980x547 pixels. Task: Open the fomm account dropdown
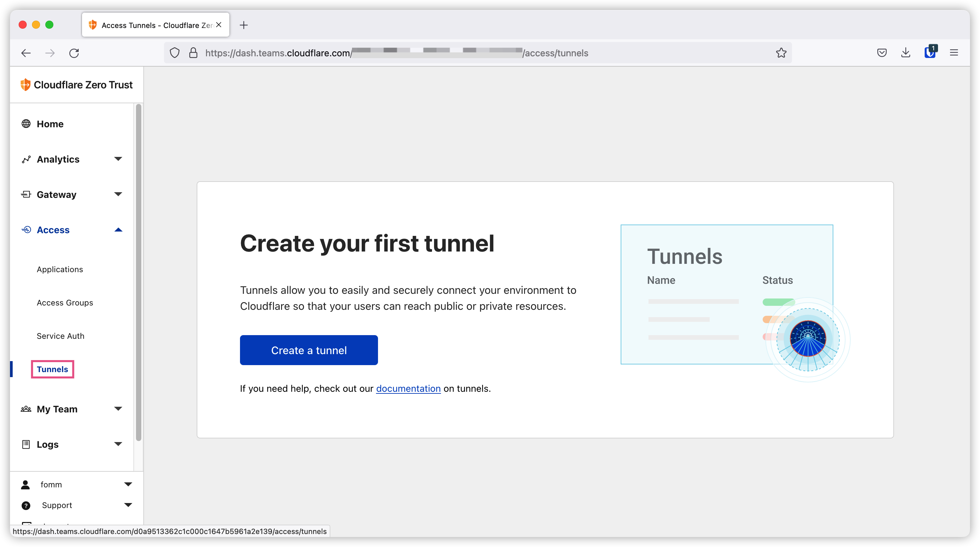coord(128,484)
